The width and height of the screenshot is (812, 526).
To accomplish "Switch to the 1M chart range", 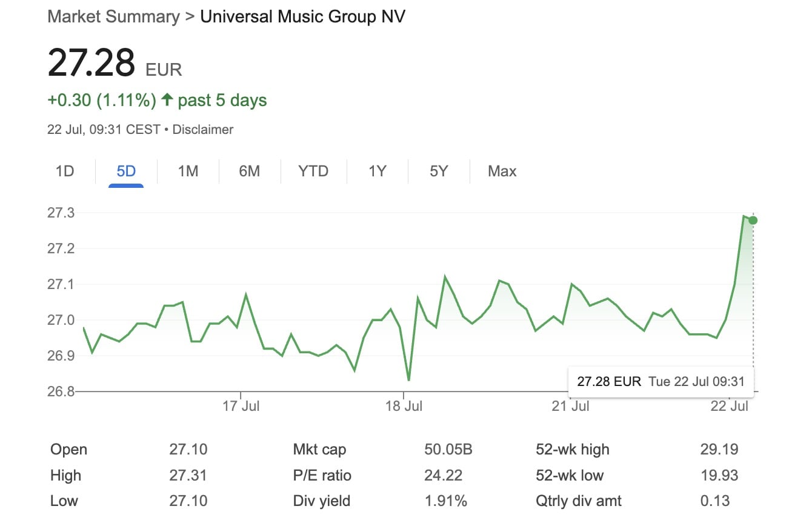I will pos(188,171).
